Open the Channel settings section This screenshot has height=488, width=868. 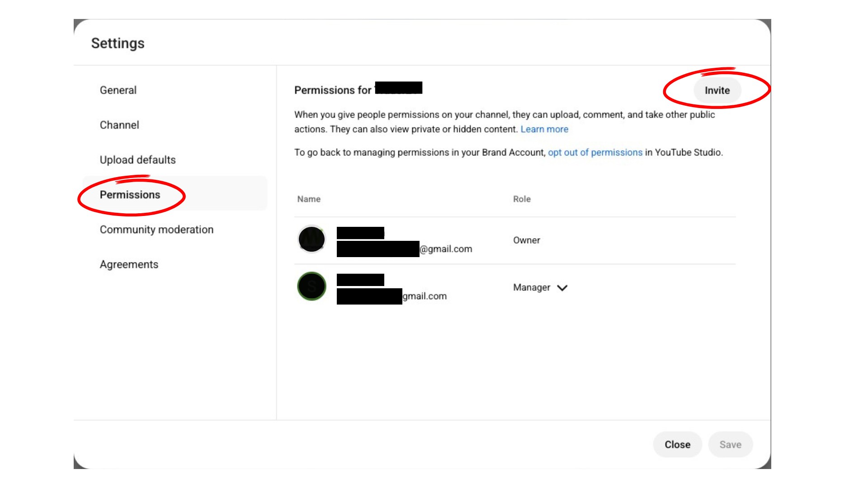[x=119, y=125]
